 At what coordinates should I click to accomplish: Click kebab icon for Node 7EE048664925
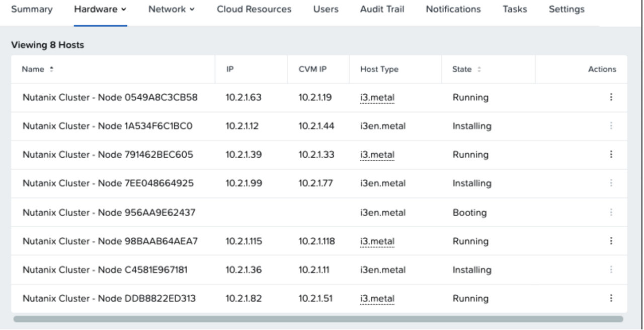click(x=611, y=183)
